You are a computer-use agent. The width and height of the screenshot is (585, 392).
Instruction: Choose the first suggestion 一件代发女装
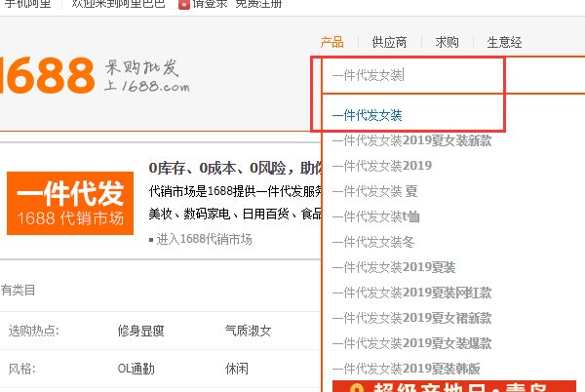(368, 115)
